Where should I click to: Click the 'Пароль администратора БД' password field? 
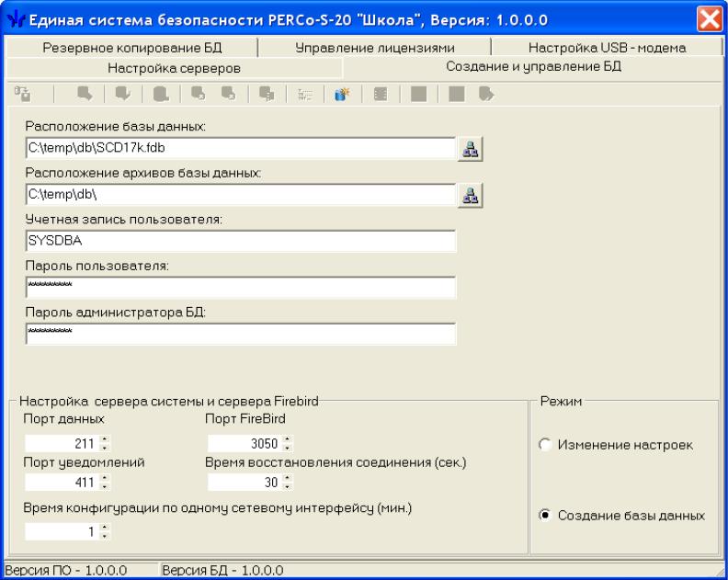[x=241, y=334]
